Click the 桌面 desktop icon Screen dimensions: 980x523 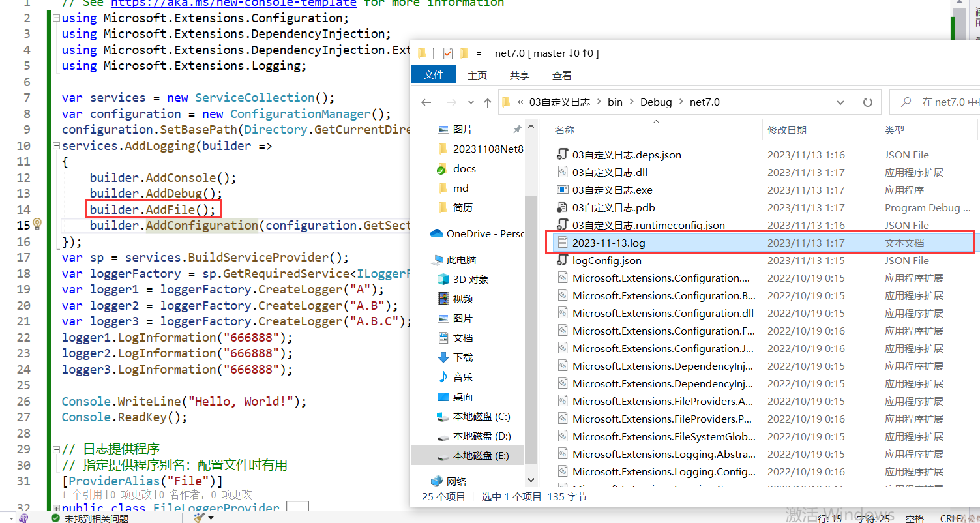[443, 396]
